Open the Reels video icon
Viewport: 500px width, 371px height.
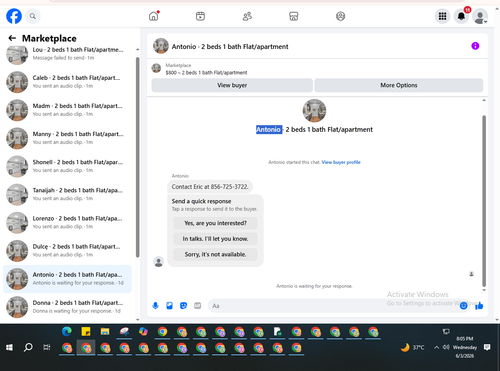200,16
